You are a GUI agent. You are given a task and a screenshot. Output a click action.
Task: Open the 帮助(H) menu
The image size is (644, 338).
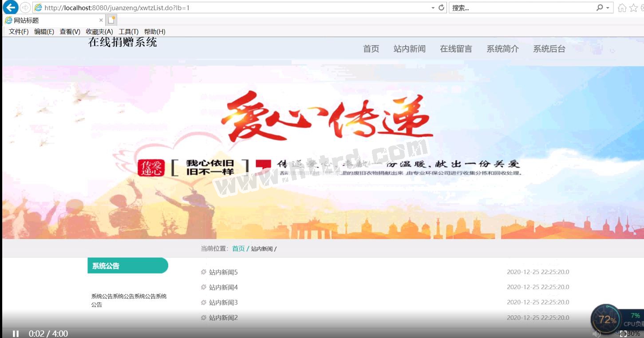154,31
